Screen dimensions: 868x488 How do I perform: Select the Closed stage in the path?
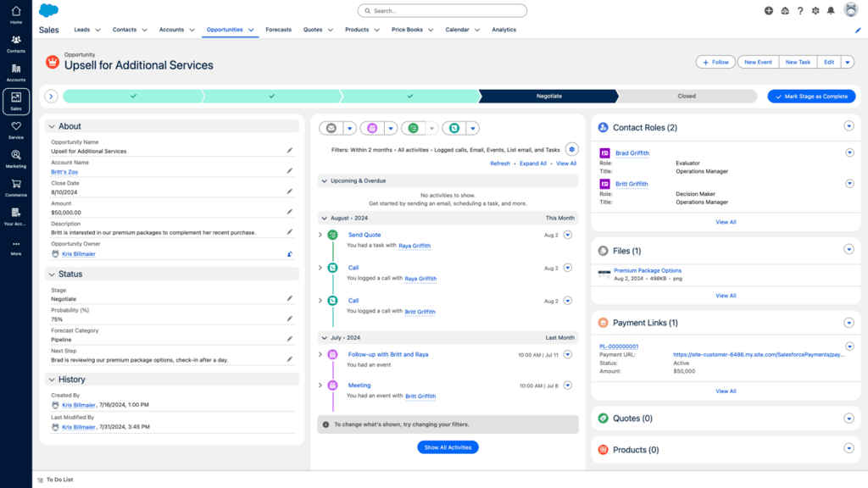[x=687, y=97]
